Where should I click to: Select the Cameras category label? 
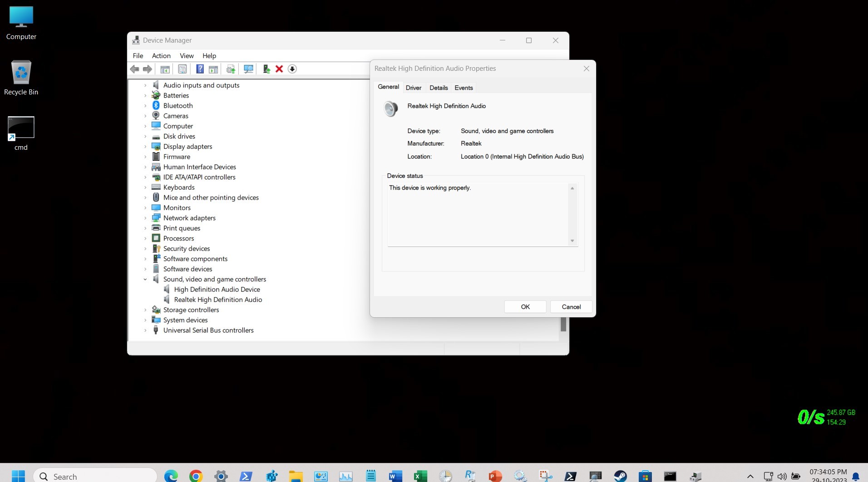176,116
